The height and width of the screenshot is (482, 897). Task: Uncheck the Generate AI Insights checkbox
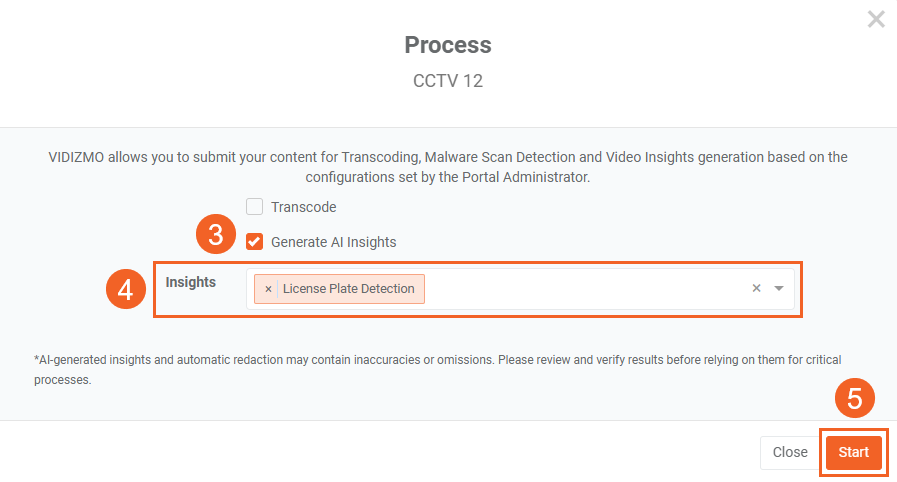[255, 241]
